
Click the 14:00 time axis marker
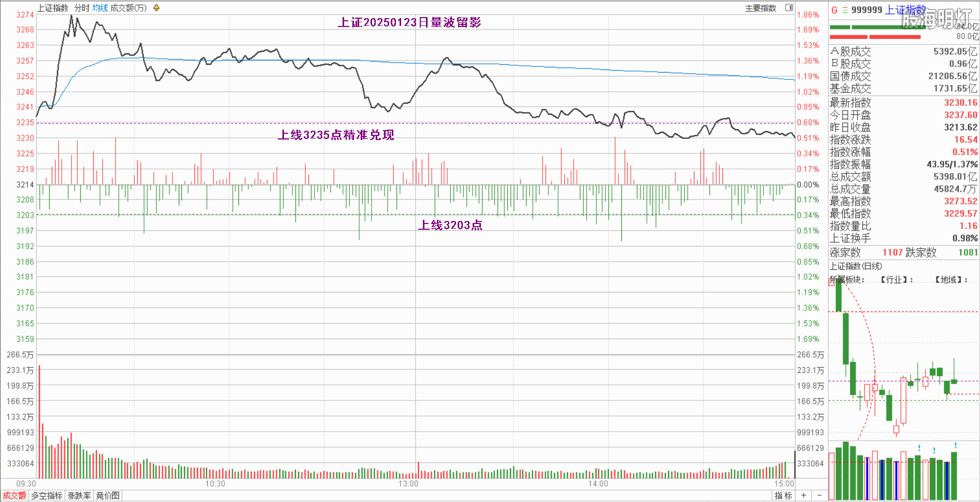pyautogui.click(x=598, y=484)
